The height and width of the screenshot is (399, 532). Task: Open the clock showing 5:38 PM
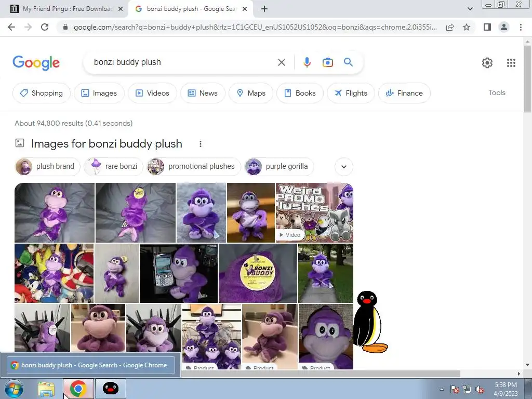(506, 389)
